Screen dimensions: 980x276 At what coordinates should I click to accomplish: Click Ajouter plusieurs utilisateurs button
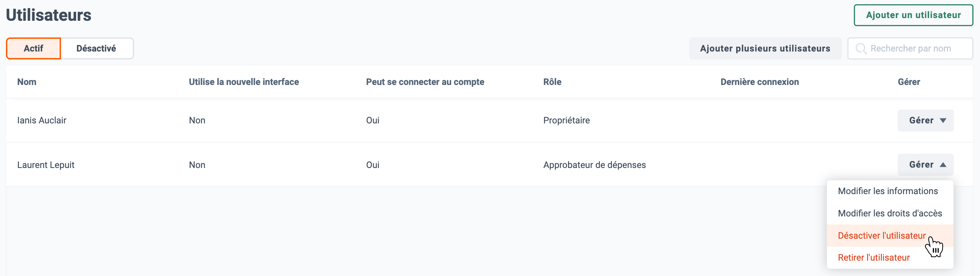[765, 48]
